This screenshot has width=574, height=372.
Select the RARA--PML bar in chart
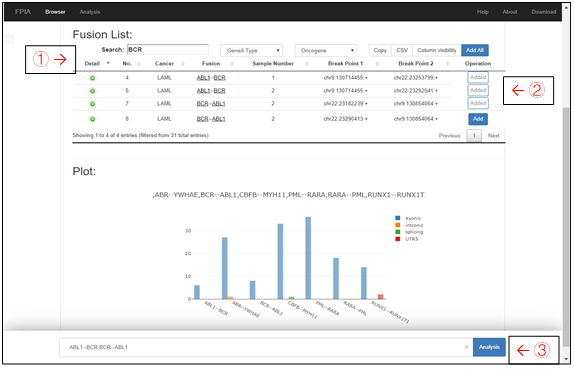(x=336, y=278)
